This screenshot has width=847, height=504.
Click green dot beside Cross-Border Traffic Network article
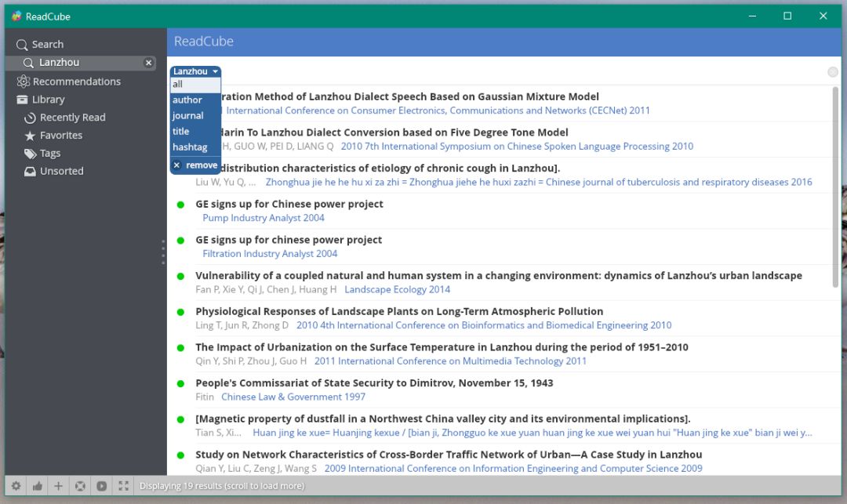tap(180, 455)
